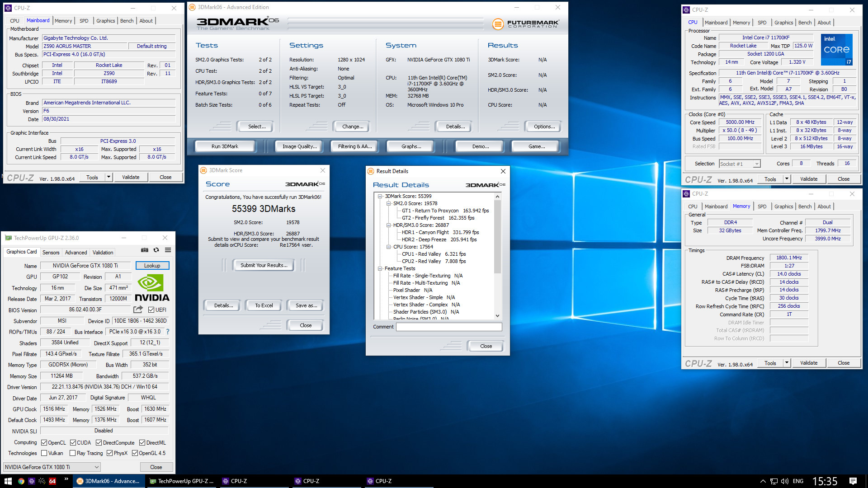Click the Filtering & AA button
This screenshot has height=488, width=868.
coord(355,146)
